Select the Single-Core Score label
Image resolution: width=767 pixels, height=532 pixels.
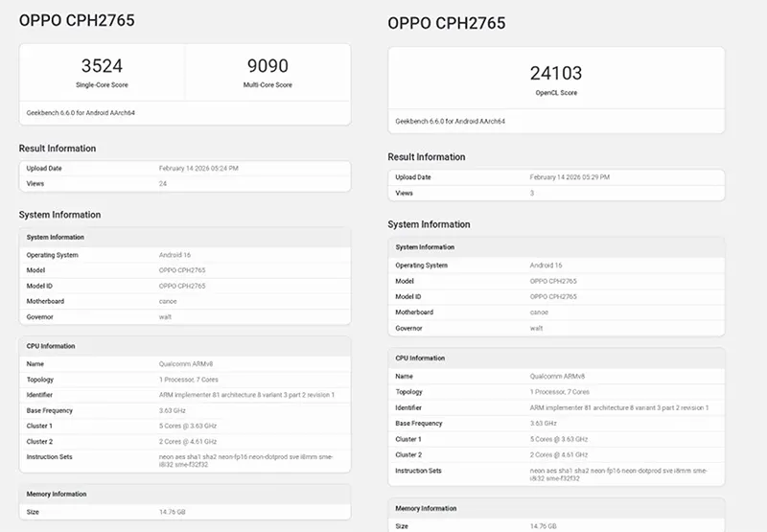[102, 85]
